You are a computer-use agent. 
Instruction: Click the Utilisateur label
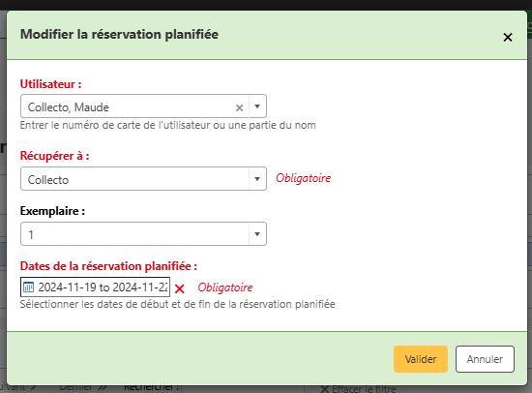tap(51, 84)
